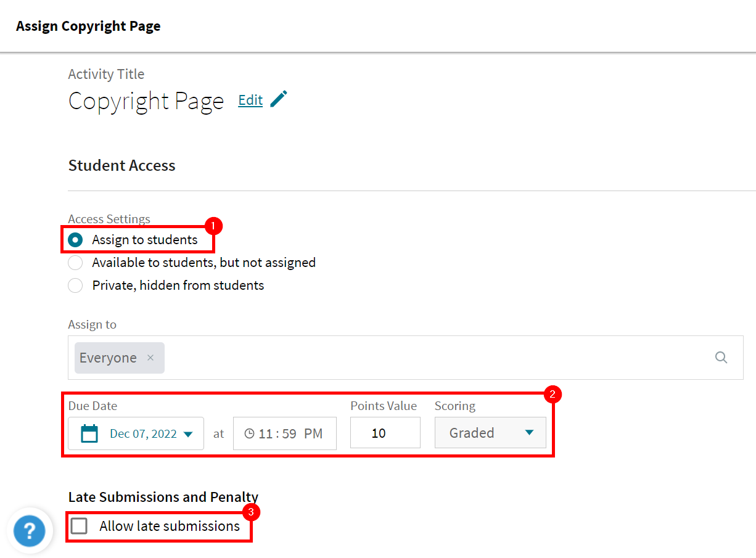Click the Late Submissions and Penalty heading
Screen dimensions: 756x558
coord(163,496)
